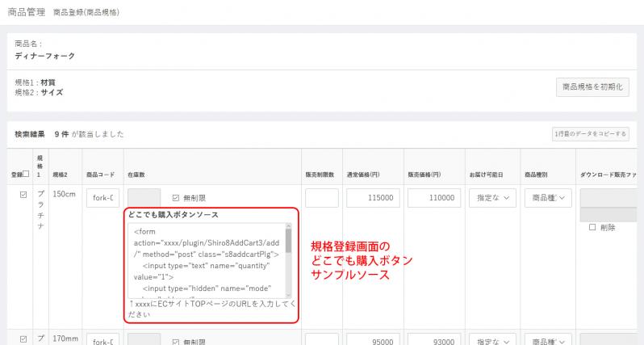Click the 商品規格を初期化 button
The width and height of the screenshot is (644, 345).
[592, 86]
